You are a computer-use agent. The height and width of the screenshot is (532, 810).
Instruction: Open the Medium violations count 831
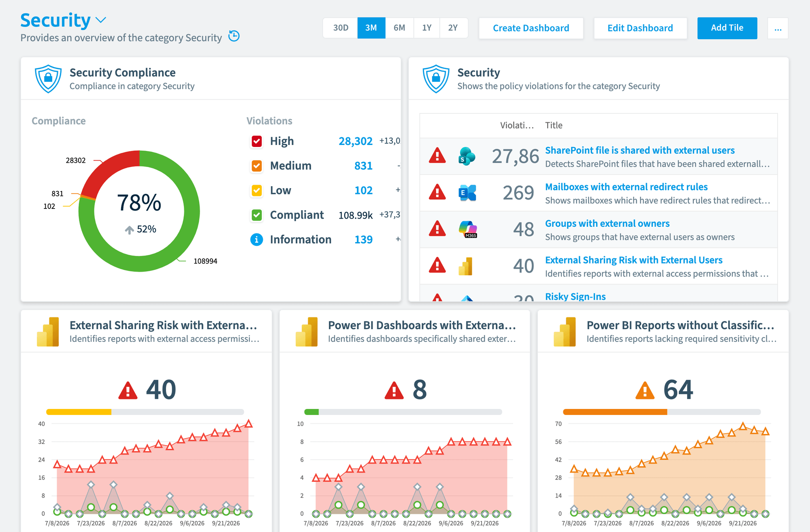pos(363,166)
